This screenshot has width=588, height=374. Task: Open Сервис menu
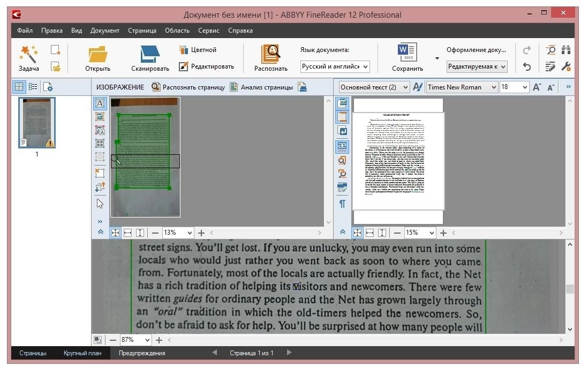pyautogui.click(x=208, y=31)
